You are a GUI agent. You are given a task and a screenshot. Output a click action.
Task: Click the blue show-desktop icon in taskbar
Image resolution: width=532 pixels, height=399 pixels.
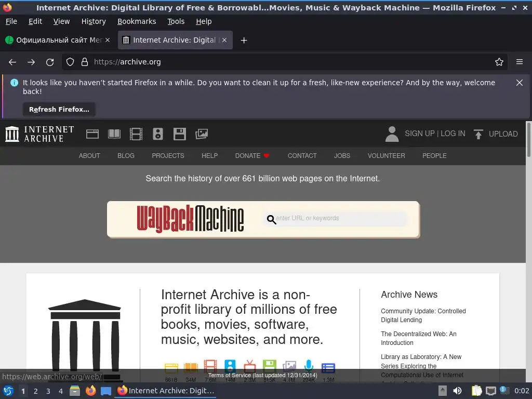click(x=106, y=391)
